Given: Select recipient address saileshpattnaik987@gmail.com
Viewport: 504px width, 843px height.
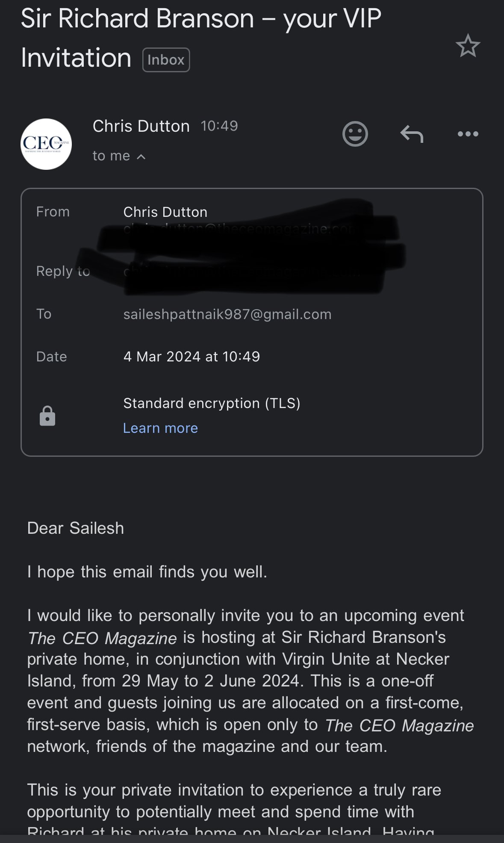Looking at the screenshot, I should coord(227,314).
